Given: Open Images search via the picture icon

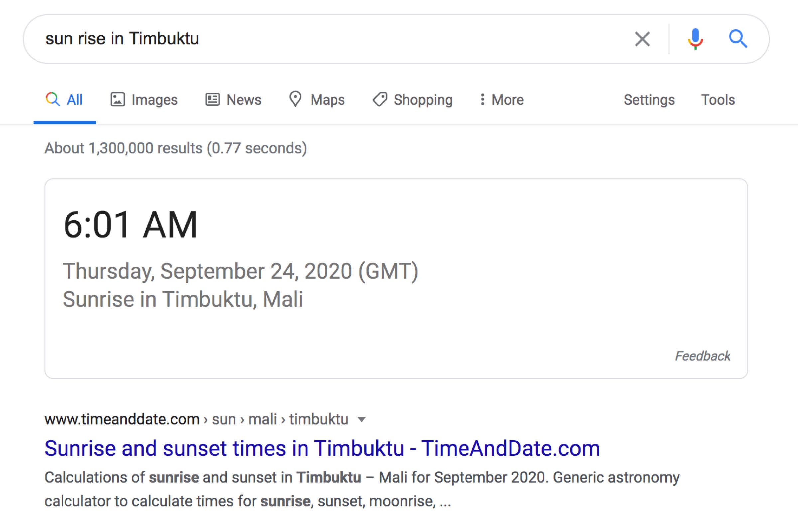Looking at the screenshot, I should 118,99.
